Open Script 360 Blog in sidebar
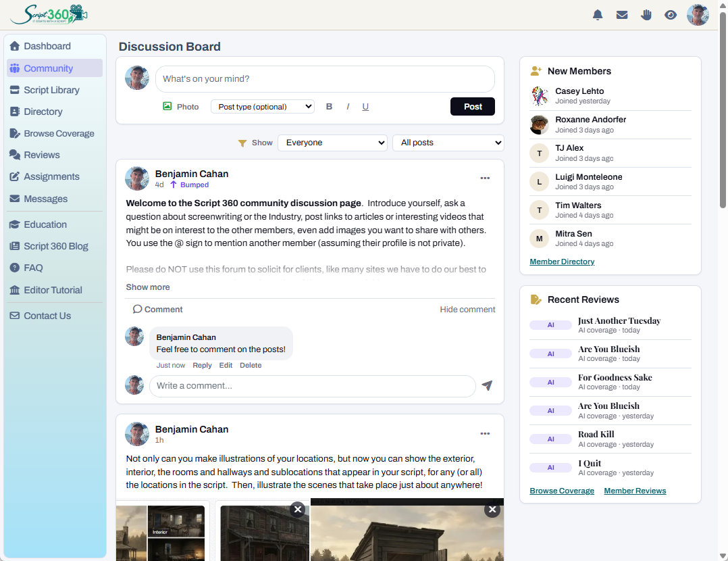The image size is (728, 561). tap(55, 246)
